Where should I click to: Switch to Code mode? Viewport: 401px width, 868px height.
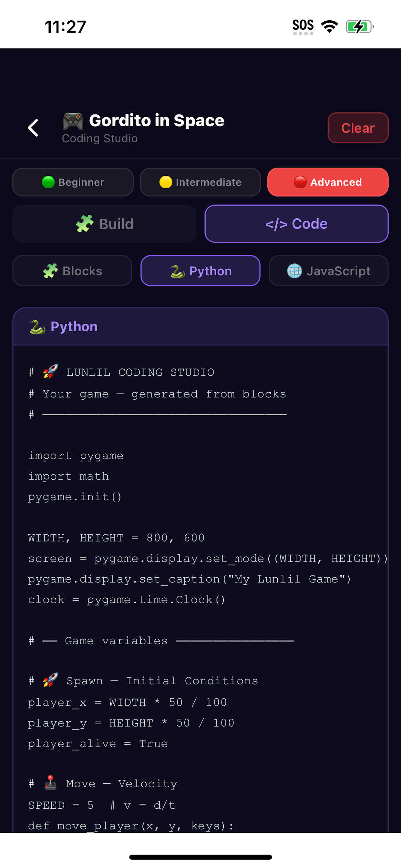[296, 224]
